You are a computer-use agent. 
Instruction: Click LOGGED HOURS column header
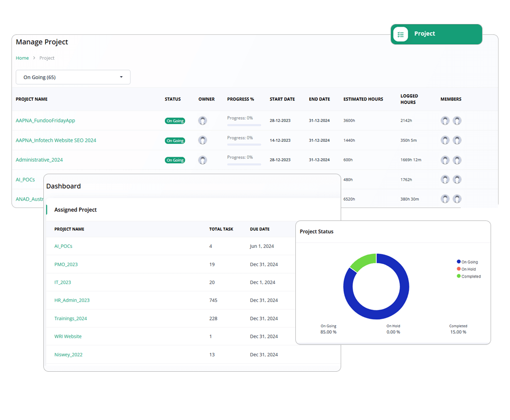(x=409, y=99)
